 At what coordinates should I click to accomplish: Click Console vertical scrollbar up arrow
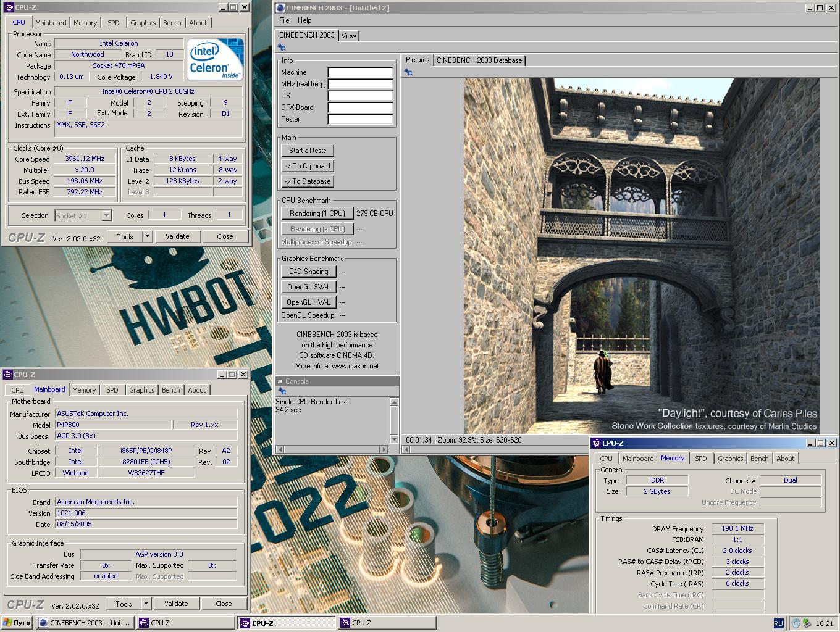(395, 402)
